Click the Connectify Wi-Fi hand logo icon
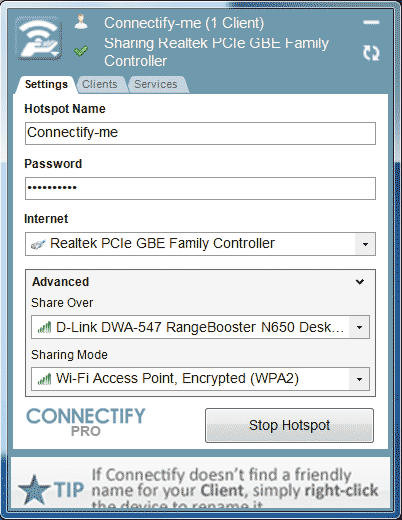402x520 pixels. pyautogui.click(x=38, y=39)
